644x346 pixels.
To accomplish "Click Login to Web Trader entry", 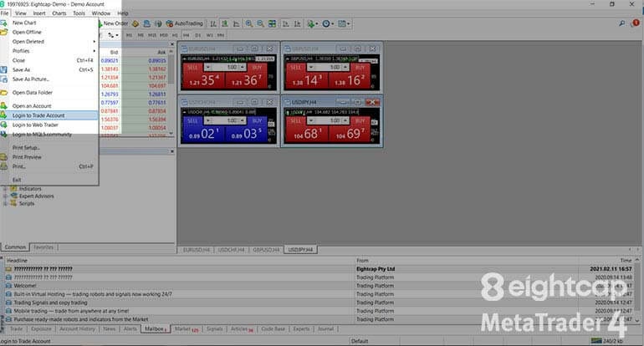I will pyautogui.click(x=49, y=125).
